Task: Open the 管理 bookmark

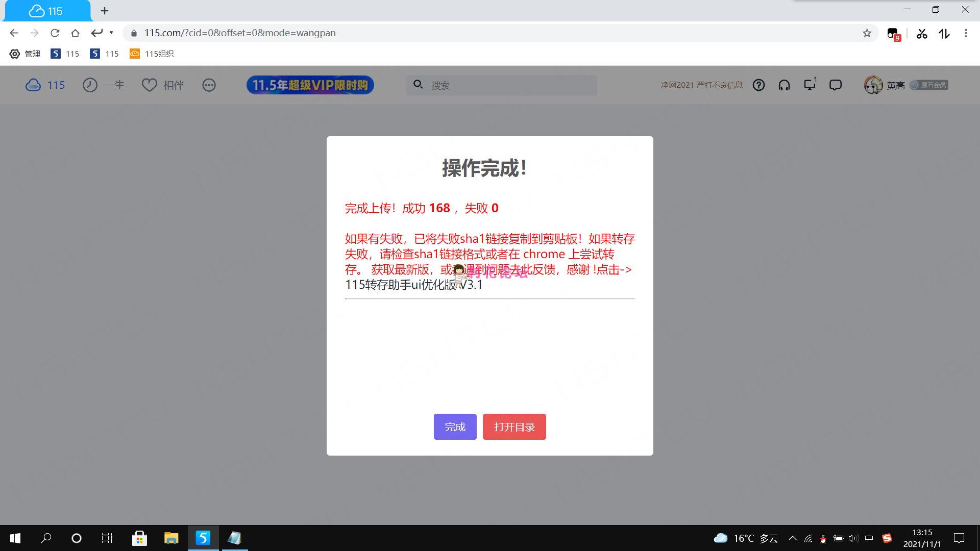Action: [x=25, y=54]
